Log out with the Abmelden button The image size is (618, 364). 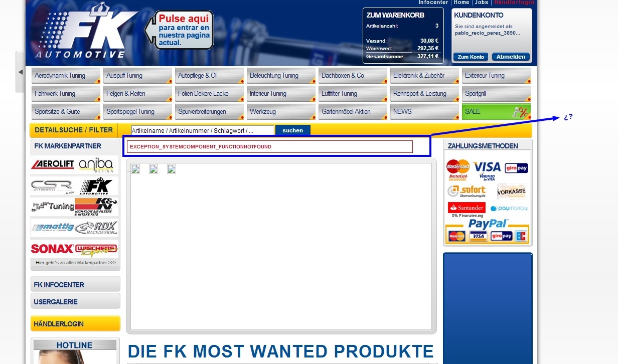click(511, 57)
